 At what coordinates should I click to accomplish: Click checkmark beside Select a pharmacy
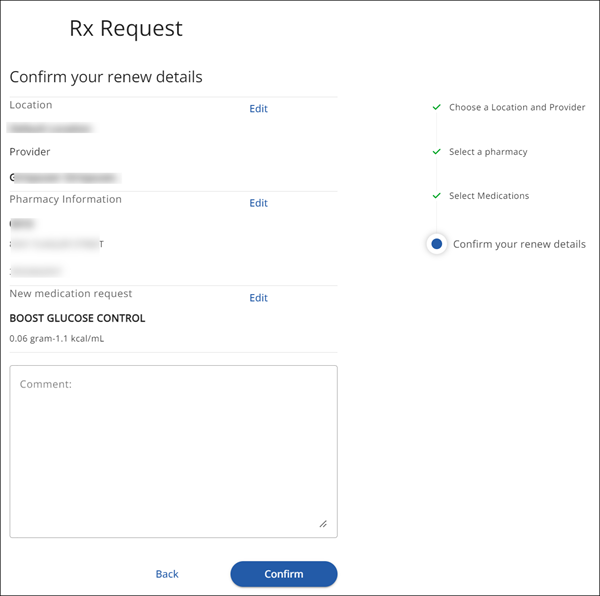coord(437,151)
